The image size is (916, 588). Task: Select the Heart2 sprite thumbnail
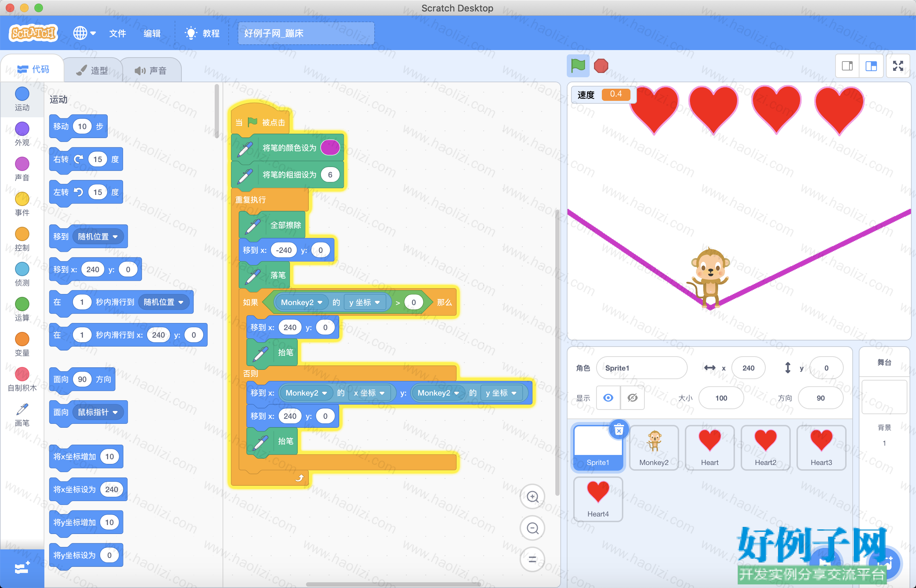765,447
